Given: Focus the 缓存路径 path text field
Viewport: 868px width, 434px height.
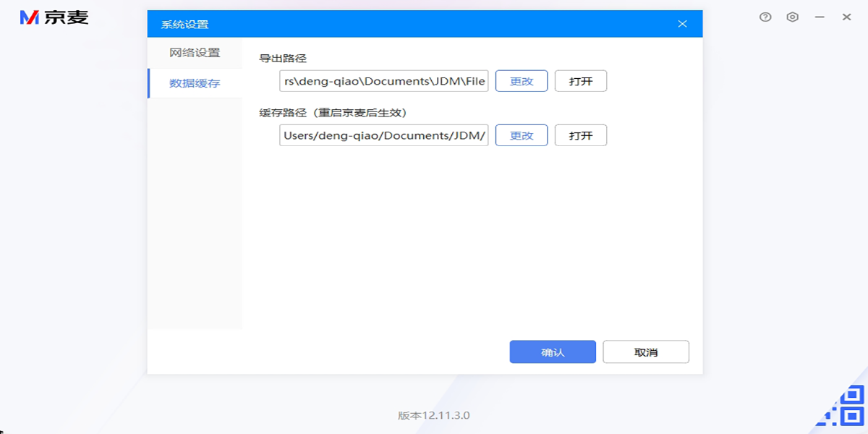Looking at the screenshot, I should pyautogui.click(x=384, y=135).
